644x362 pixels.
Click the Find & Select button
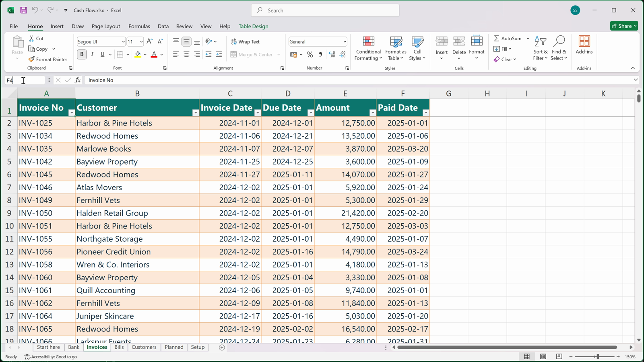click(x=559, y=48)
